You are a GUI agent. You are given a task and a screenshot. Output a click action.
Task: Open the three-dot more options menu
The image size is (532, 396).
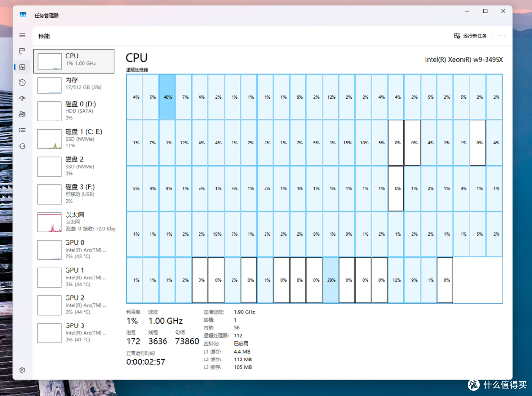click(x=502, y=36)
